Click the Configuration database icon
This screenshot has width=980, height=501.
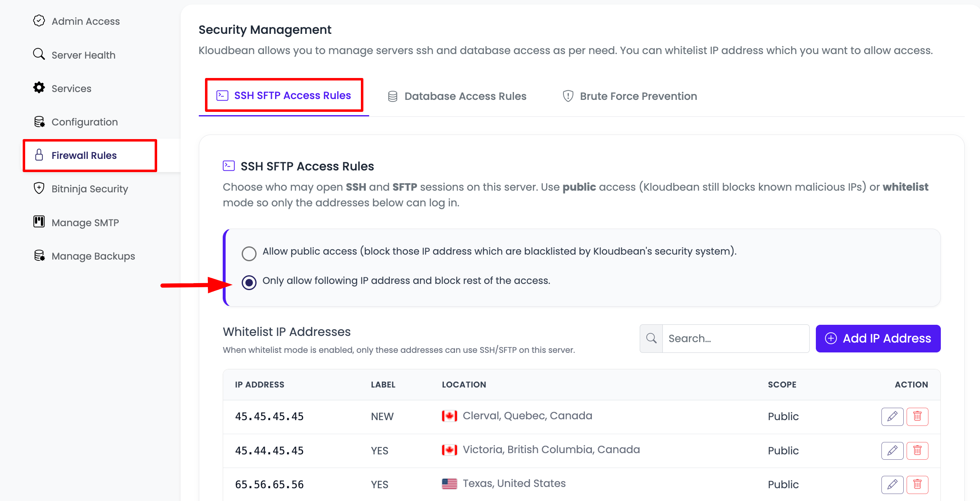coord(39,121)
